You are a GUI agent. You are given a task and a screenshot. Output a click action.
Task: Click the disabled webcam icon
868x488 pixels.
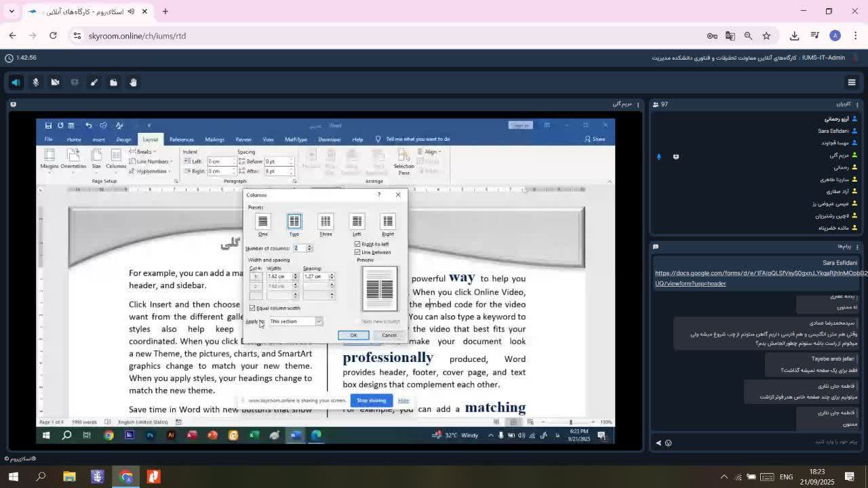[x=56, y=82]
